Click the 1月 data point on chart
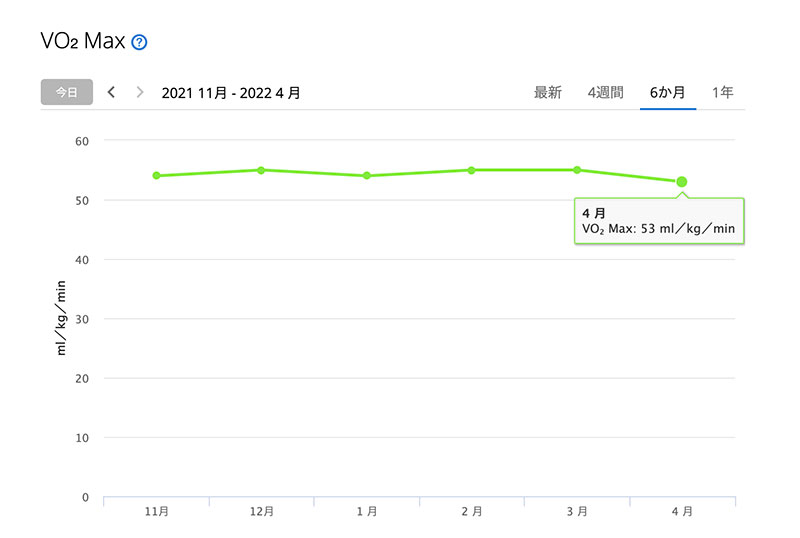 (x=367, y=176)
